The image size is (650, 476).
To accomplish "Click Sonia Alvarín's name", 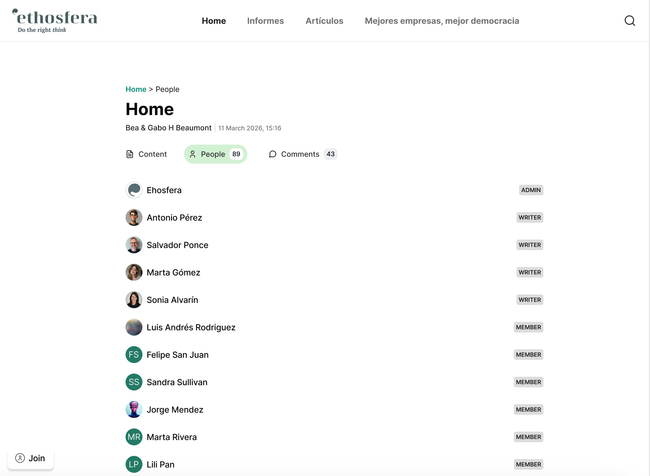I will click(x=172, y=300).
